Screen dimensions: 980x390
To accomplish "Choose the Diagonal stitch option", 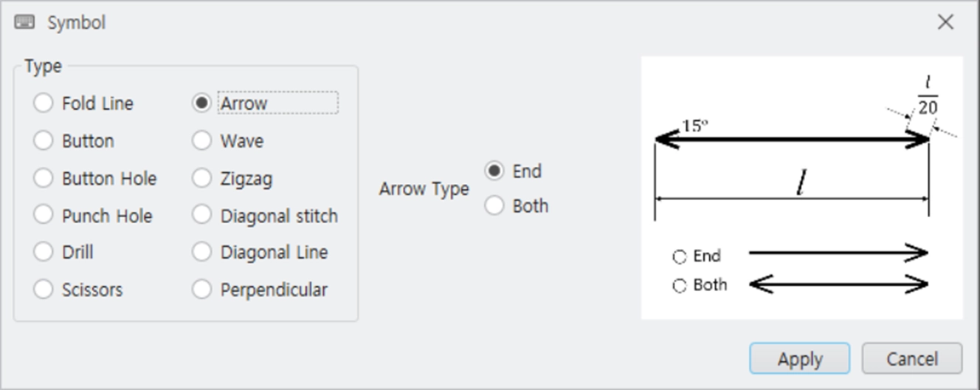I will 265,216.
